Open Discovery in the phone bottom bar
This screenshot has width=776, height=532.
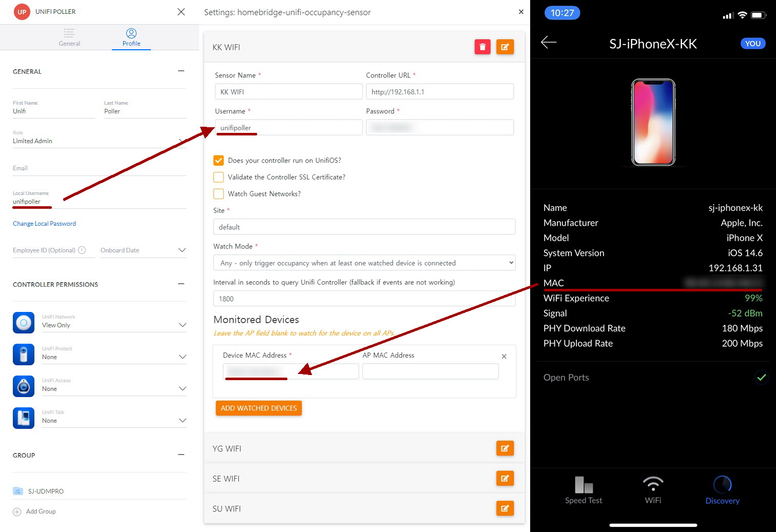point(722,490)
